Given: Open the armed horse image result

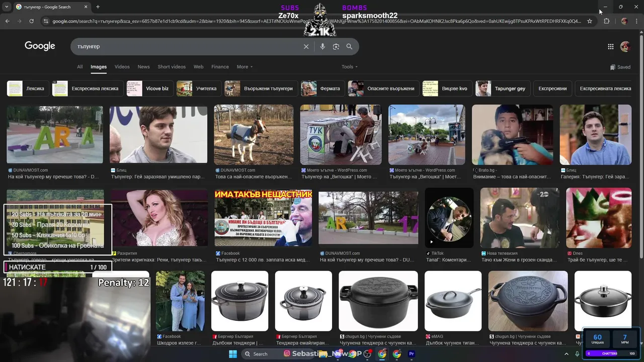Looking at the screenshot, I should coord(254,134).
